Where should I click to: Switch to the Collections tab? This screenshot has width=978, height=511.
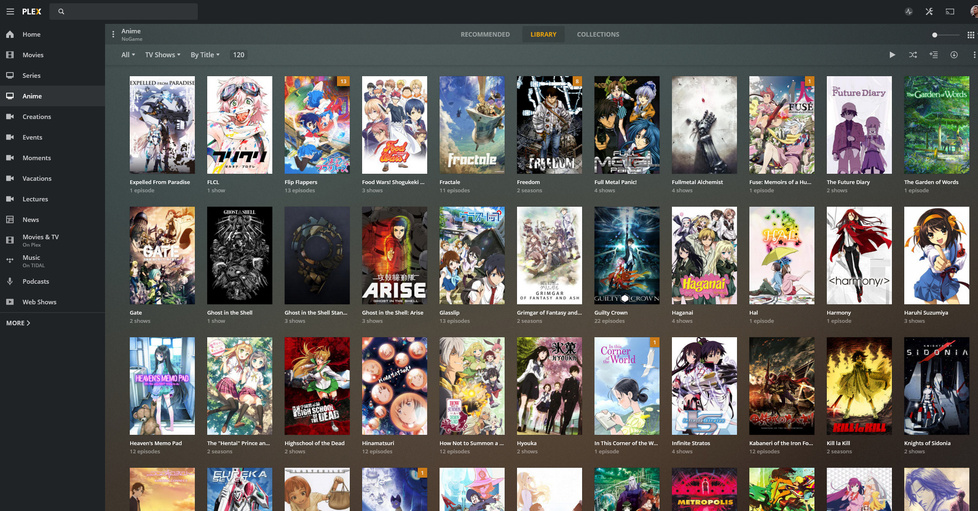[598, 34]
